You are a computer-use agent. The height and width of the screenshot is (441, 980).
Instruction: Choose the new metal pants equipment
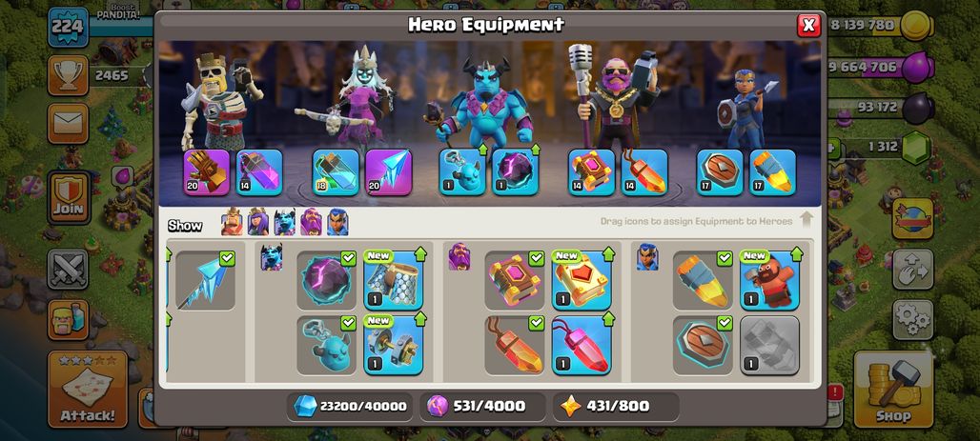(393, 280)
